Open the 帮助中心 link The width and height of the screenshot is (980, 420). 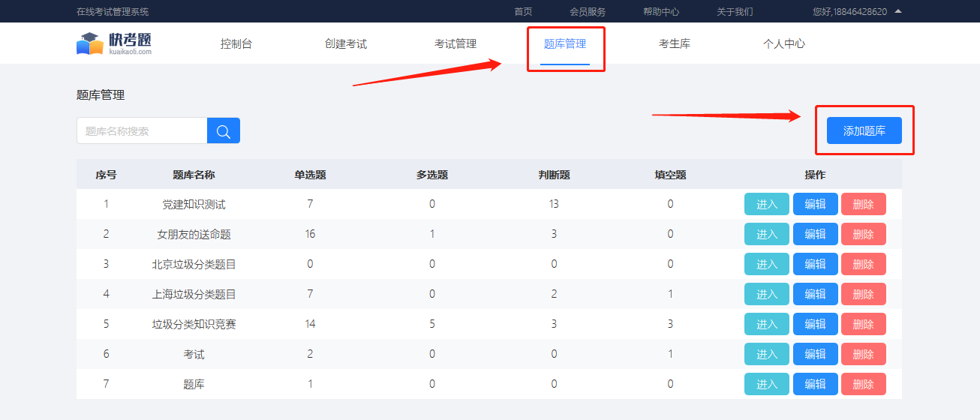[x=661, y=11]
